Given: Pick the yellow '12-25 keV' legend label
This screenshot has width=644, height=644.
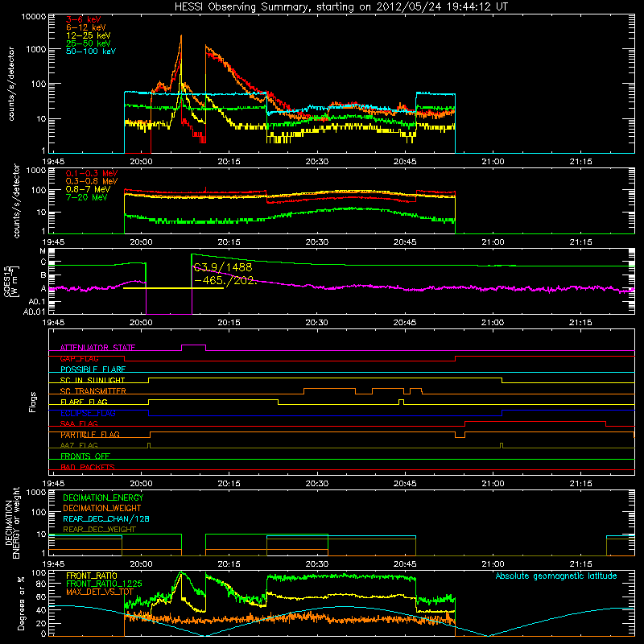Looking at the screenshot, I should coord(89,35).
